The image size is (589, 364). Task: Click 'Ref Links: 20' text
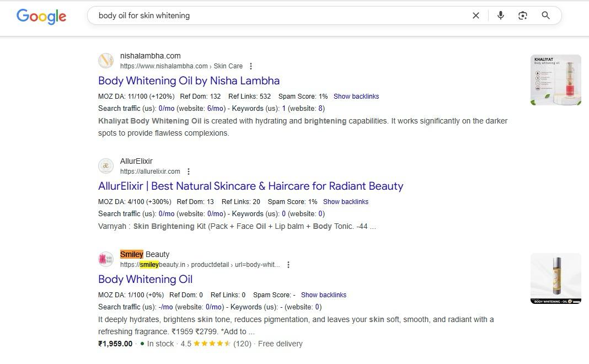pyautogui.click(x=241, y=201)
